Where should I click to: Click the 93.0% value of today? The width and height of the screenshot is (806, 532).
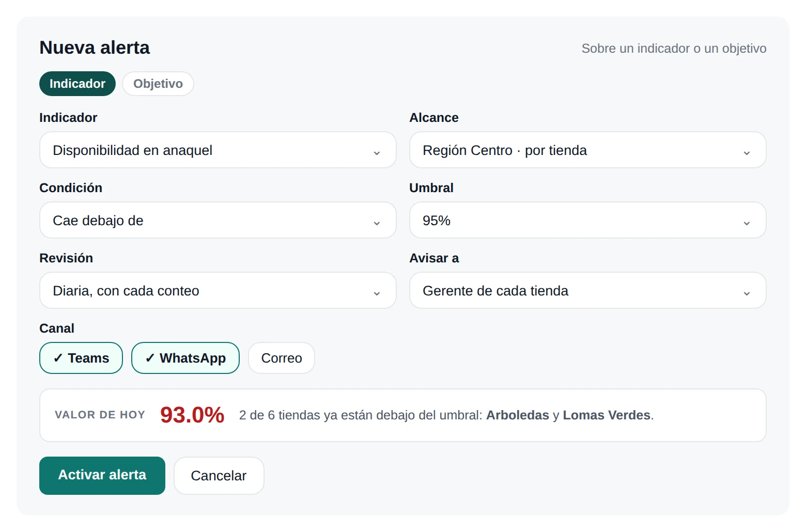pyautogui.click(x=192, y=415)
